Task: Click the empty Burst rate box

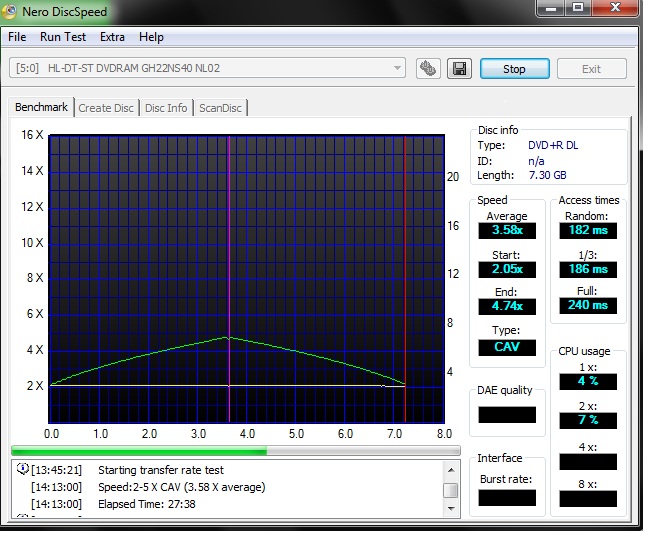Action: (507, 498)
